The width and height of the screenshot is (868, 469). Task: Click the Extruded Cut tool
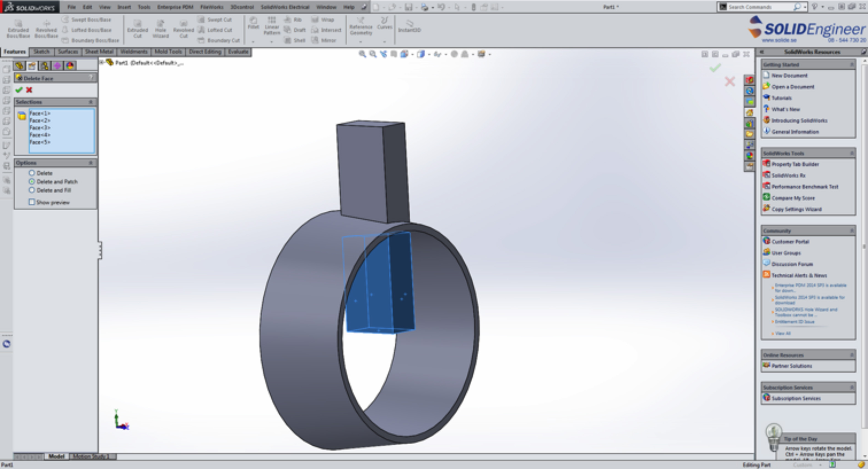[x=138, y=29]
